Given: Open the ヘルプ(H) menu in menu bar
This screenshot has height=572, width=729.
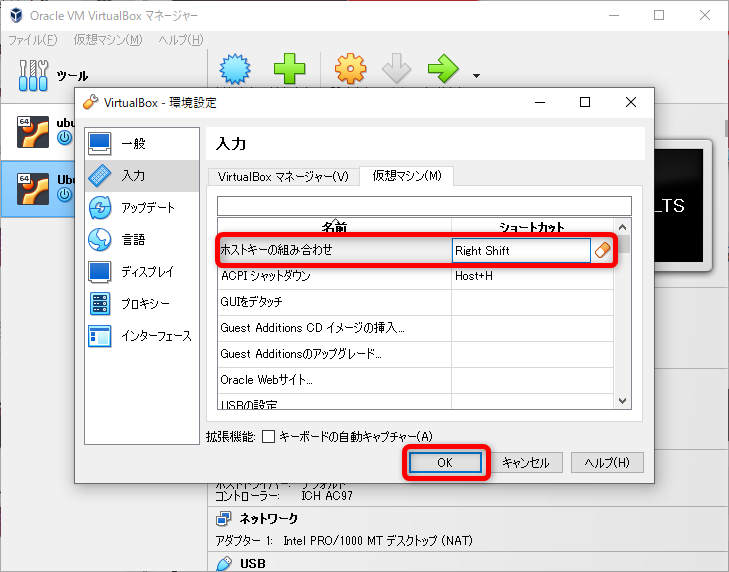Looking at the screenshot, I should click(181, 40).
